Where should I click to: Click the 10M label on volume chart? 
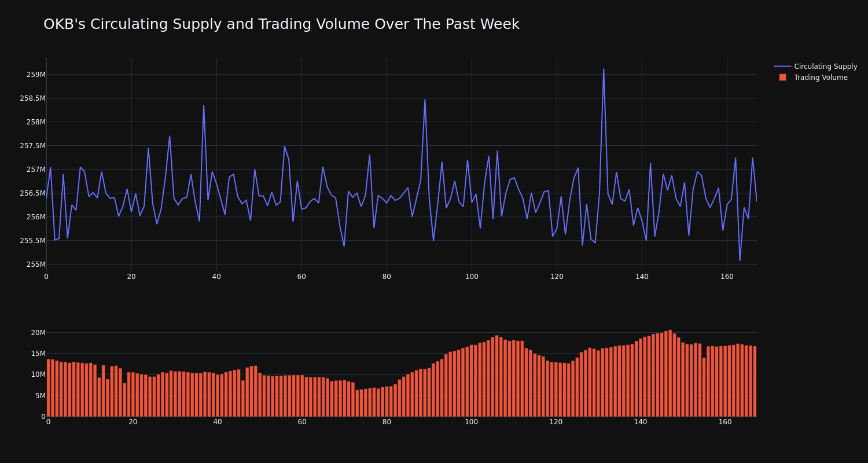click(x=38, y=374)
